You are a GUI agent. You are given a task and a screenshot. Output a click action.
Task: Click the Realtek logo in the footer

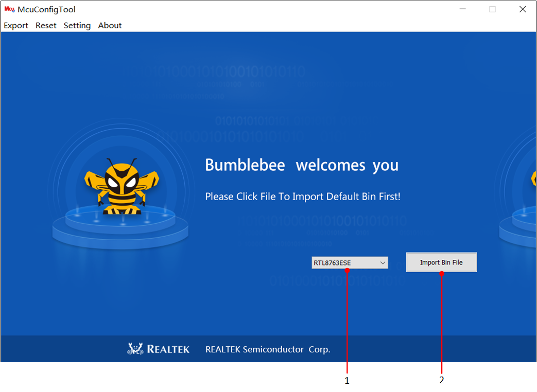pyautogui.click(x=158, y=349)
